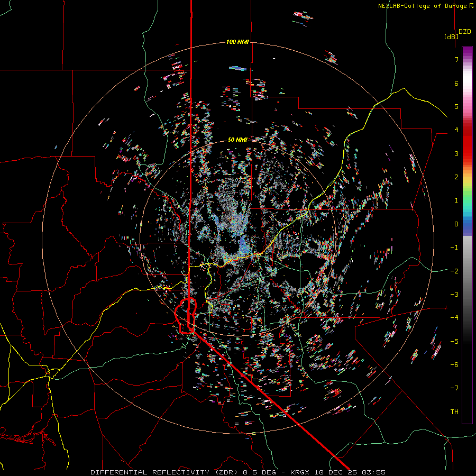Viewport: 476px width, 476px height.
Task: Click the -3 dB value on scale
Action: click(x=454, y=294)
